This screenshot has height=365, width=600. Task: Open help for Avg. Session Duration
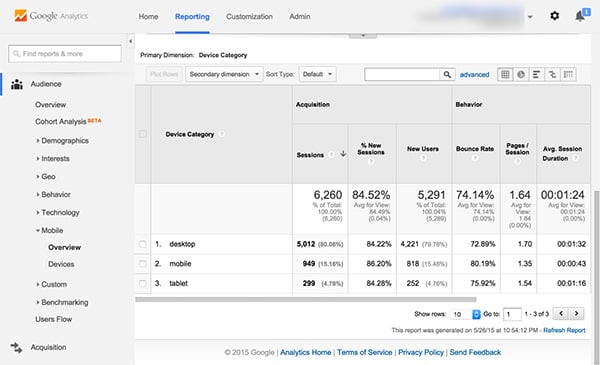coord(576,158)
